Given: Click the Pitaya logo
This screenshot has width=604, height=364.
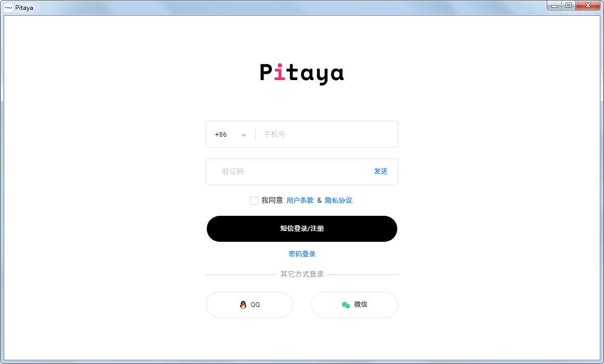Looking at the screenshot, I should tap(302, 73).
